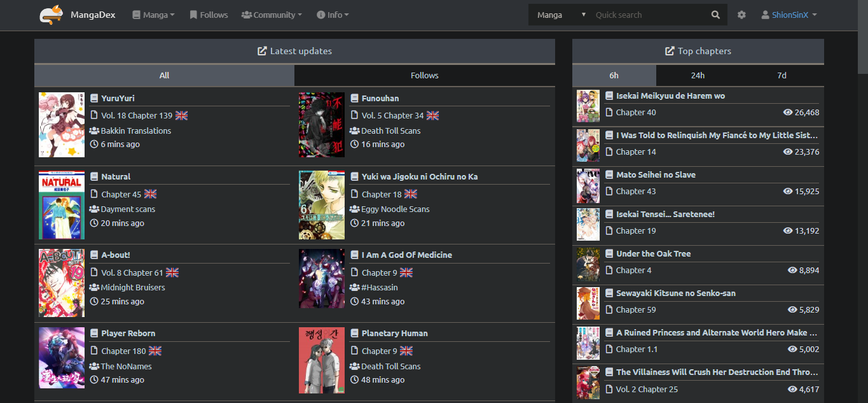The image size is (868, 403).
Task: Click the group icon beside Midnight Bruisers
Action: click(x=94, y=287)
